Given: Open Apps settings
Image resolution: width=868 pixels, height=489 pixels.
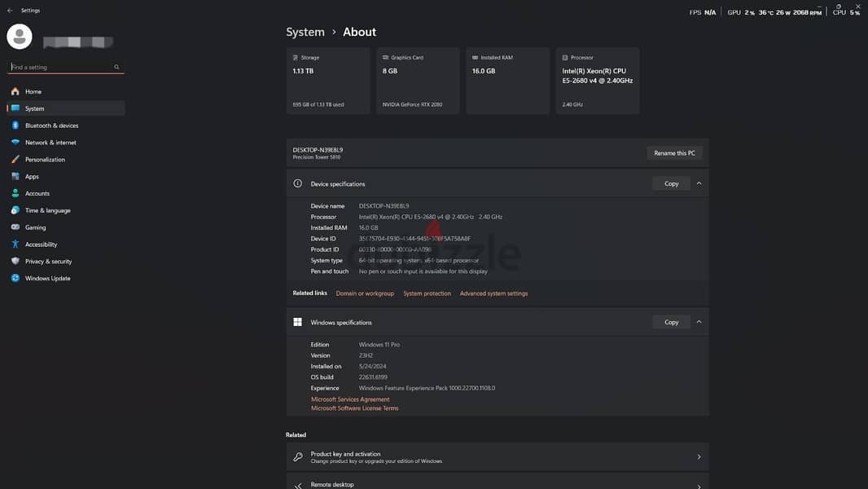Looking at the screenshot, I should click(66, 177).
